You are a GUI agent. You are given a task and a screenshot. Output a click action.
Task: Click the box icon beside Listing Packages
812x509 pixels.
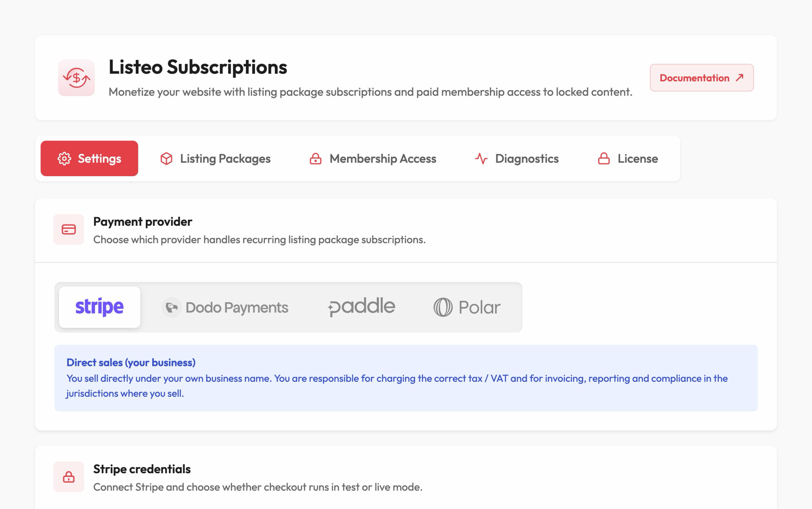click(166, 159)
